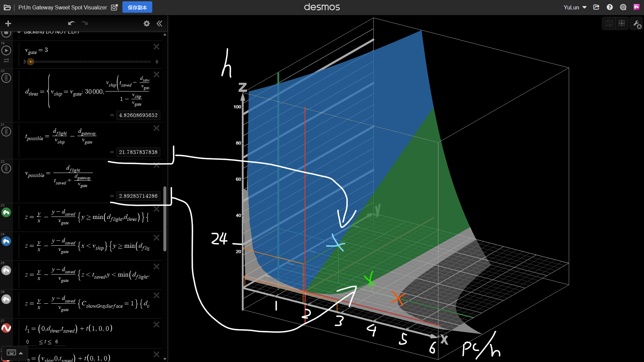644x362 pixels.
Task: Toggle visibility of blue surface expression 24
Action: 6,241
